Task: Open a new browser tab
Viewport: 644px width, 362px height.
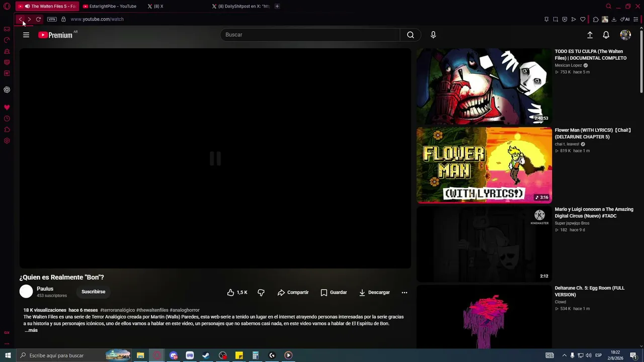Action: tap(277, 6)
